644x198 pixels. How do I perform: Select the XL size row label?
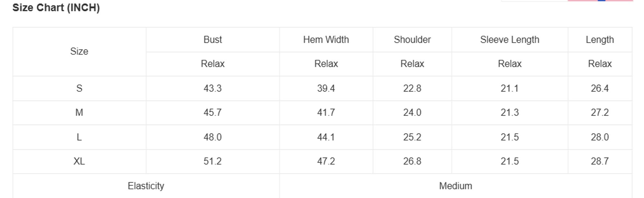[79, 161]
